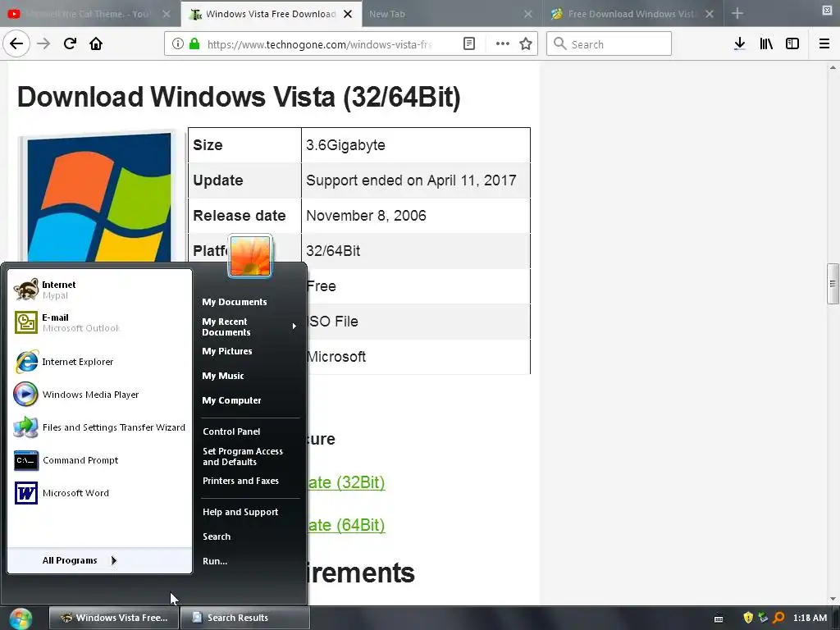Expand My Recent Documents submenu
The width and height of the screenshot is (840, 630).
tap(249, 326)
